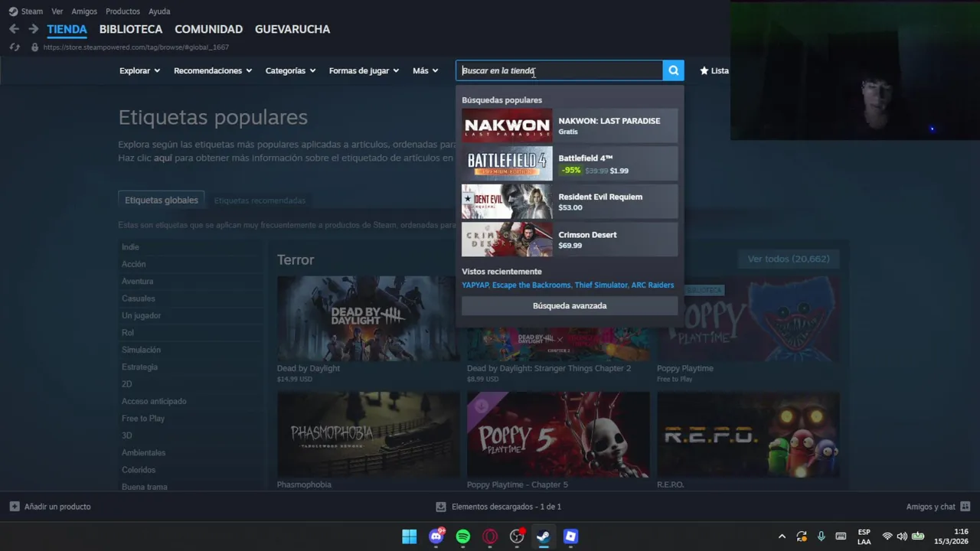Image resolution: width=980 pixels, height=551 pixels.
Task: Open Steam from the taskbar
Action: [x=544, y=536]
